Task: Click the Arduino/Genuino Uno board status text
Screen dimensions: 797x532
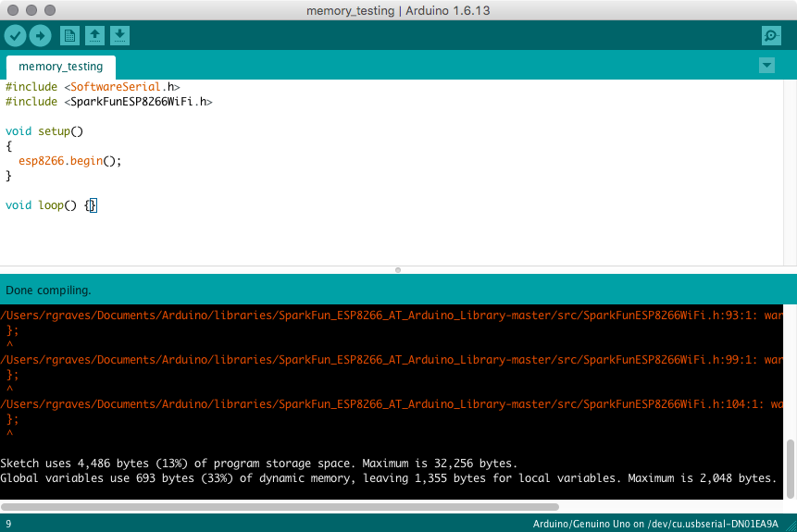Action: (x=655, y=524)
